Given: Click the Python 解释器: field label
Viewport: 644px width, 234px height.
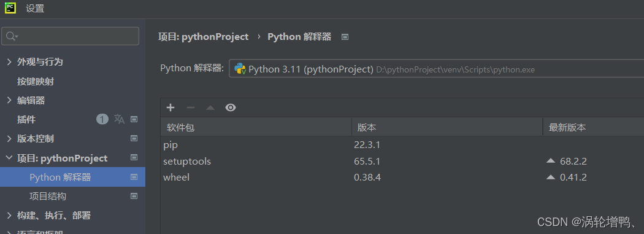Looking at the screenshot, I should coord(192,68).
